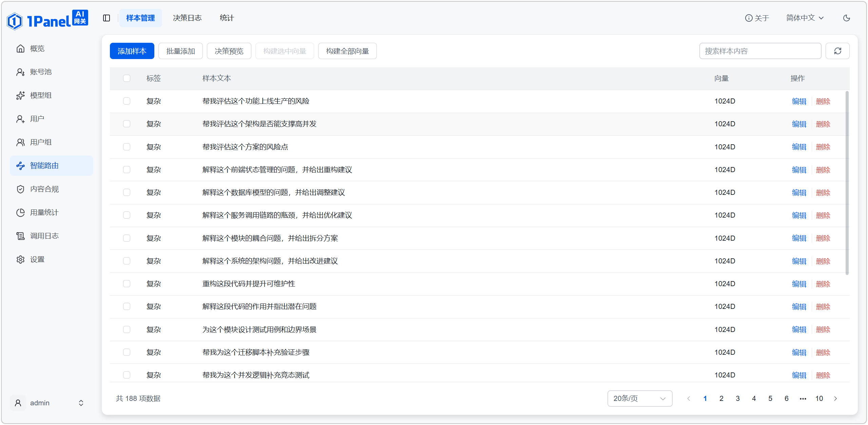Click the admin user avatar icon
Screen dimensions: 868x425
tap(18, 403)
